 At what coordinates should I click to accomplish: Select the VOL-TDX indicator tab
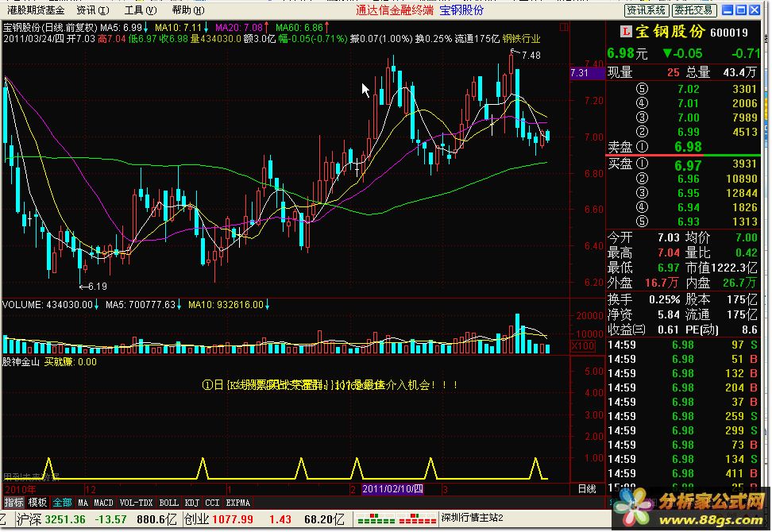[137, 503]
